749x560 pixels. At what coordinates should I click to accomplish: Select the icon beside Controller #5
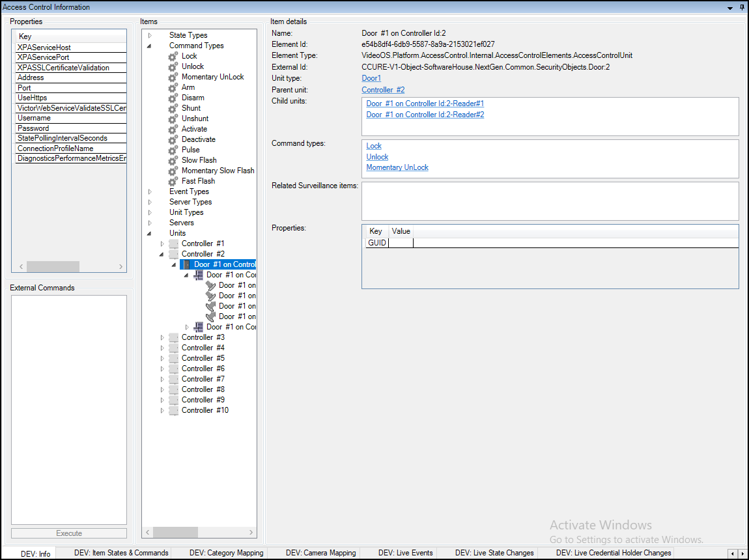point(173,359)
